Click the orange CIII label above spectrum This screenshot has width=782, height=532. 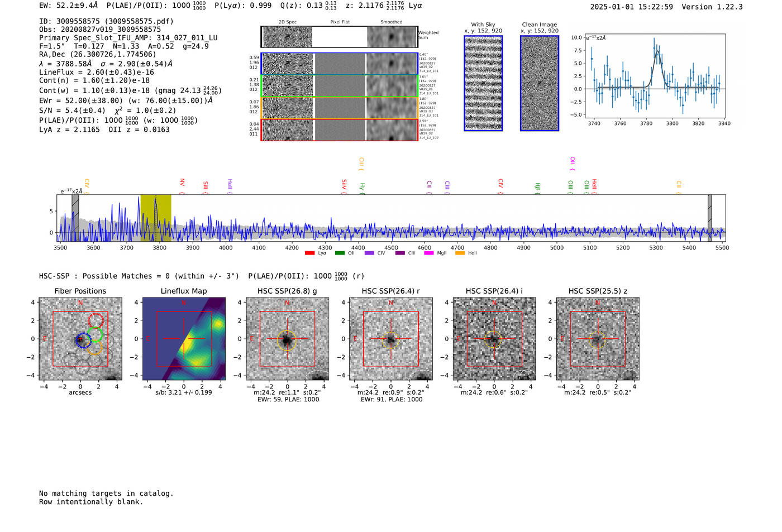pyautogui.click(x=361, y=164)
